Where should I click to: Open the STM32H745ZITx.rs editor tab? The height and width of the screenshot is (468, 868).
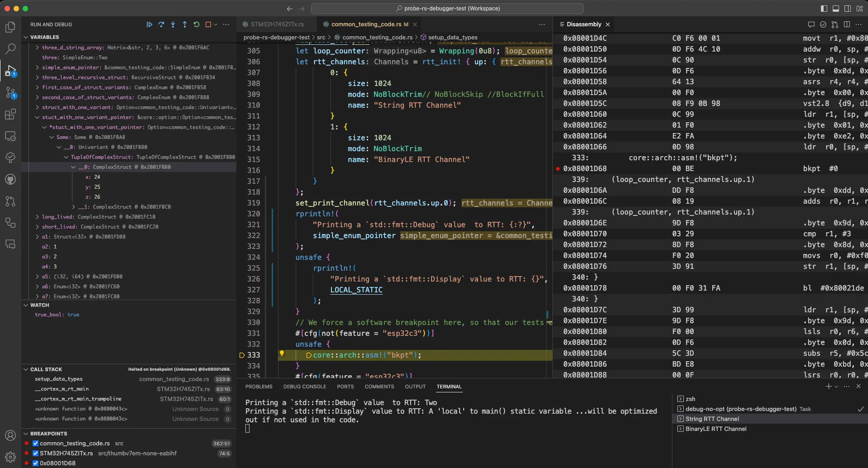click(277, 24)
